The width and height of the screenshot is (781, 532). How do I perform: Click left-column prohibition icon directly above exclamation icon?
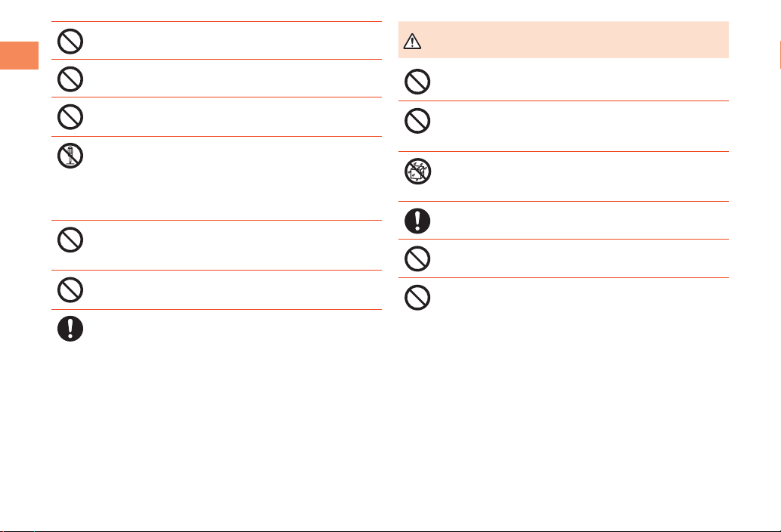click(x=70, y=290)
